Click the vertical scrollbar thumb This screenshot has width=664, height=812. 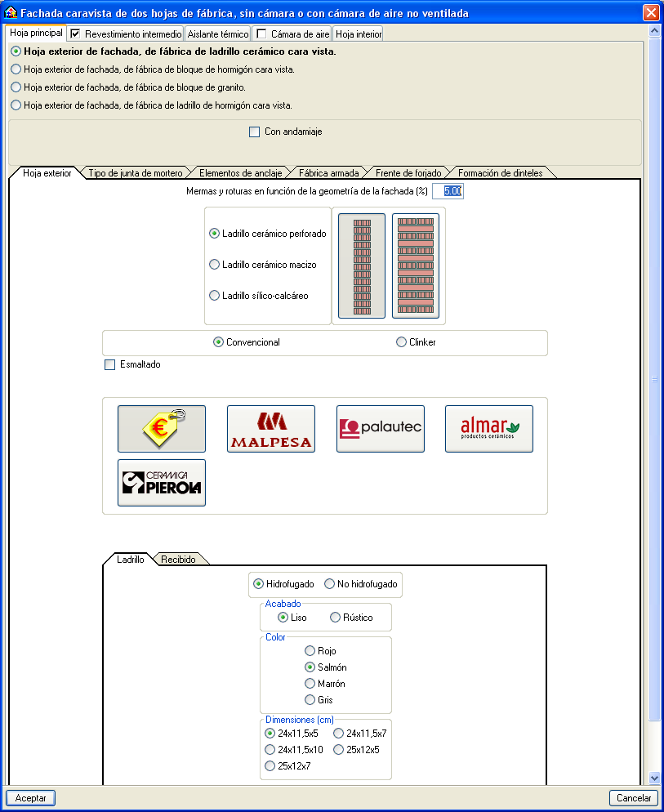[x=654, y=379]
